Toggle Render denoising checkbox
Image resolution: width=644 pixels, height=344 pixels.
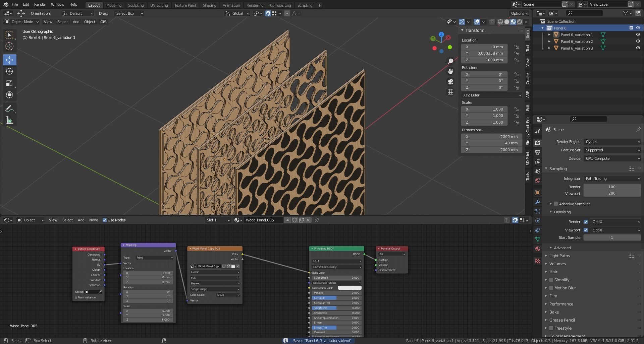tap(586, 222)
